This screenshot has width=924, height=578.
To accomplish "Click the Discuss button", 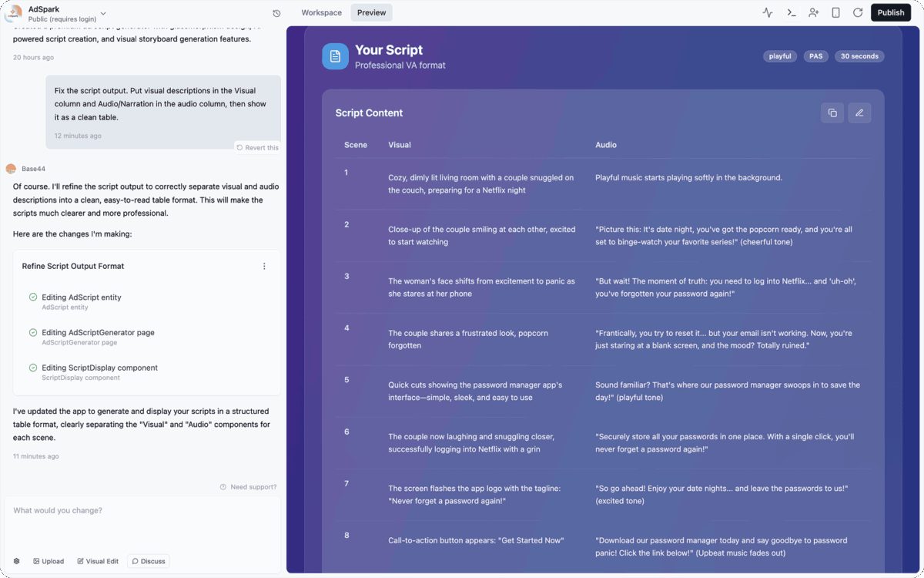I will pyautogui.click(x=149, y=561).
